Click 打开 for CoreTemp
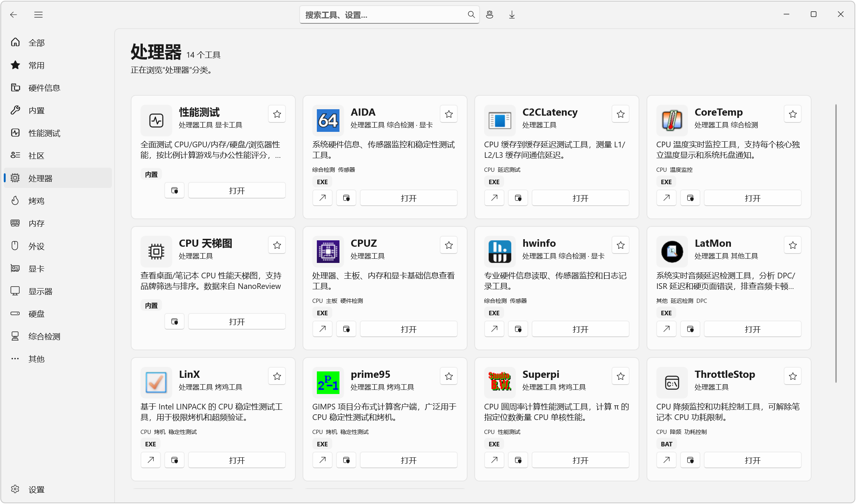 [x=753, y=198]
